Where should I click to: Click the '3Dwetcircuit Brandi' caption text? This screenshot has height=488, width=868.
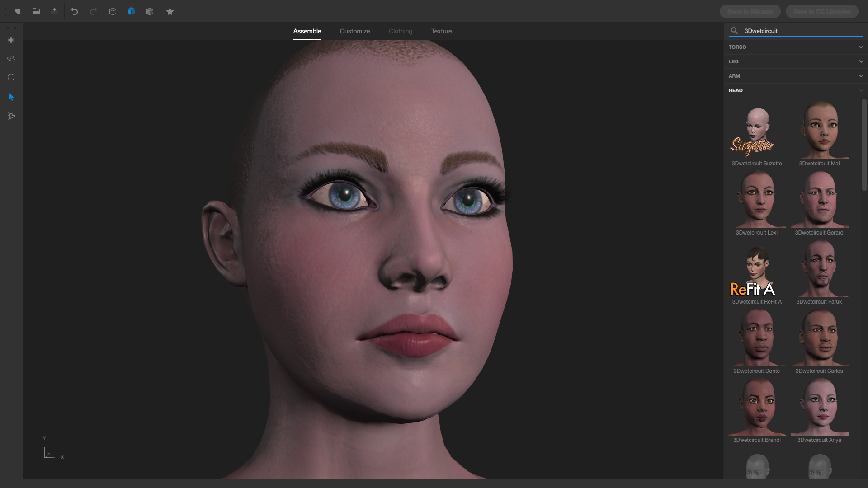click(757, 440)
